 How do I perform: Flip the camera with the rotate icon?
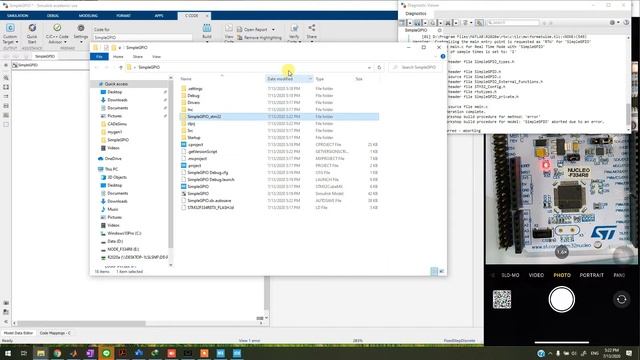(621, 299)
